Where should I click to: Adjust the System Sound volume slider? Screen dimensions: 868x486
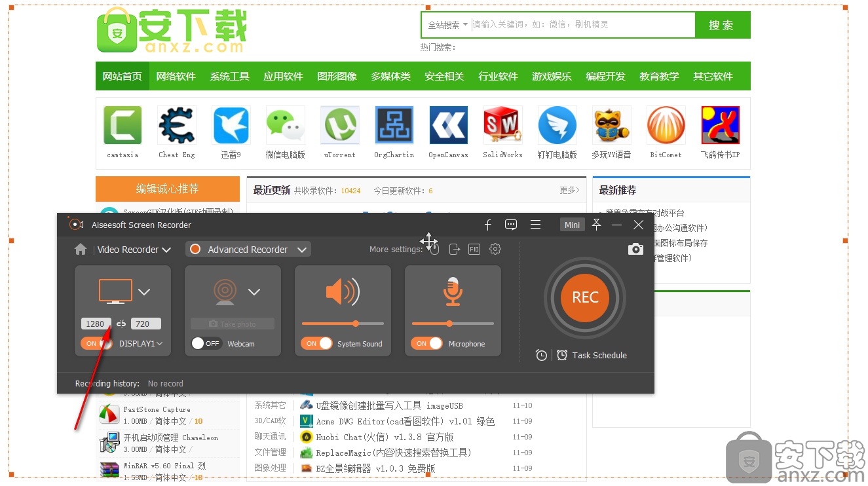coord(343,324)
